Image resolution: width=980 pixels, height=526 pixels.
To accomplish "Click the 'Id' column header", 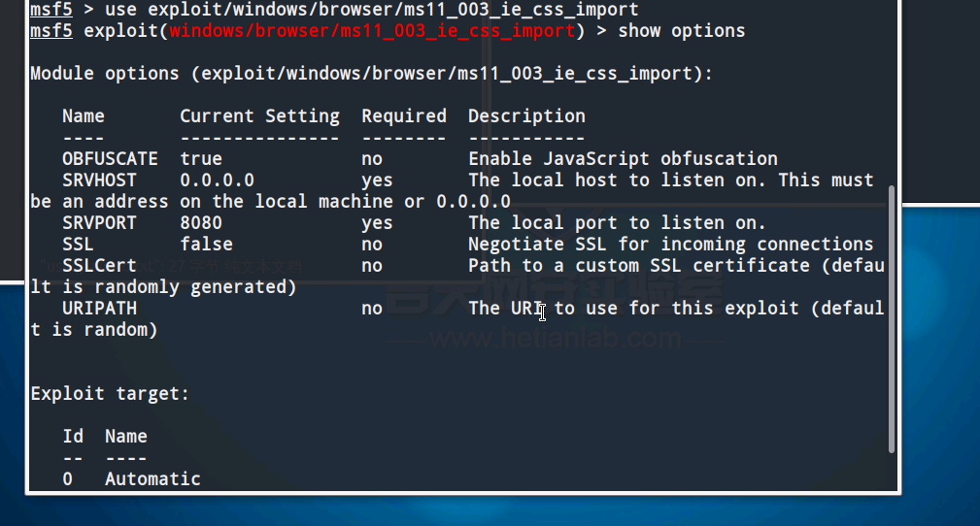I will [x=73, y=436].
